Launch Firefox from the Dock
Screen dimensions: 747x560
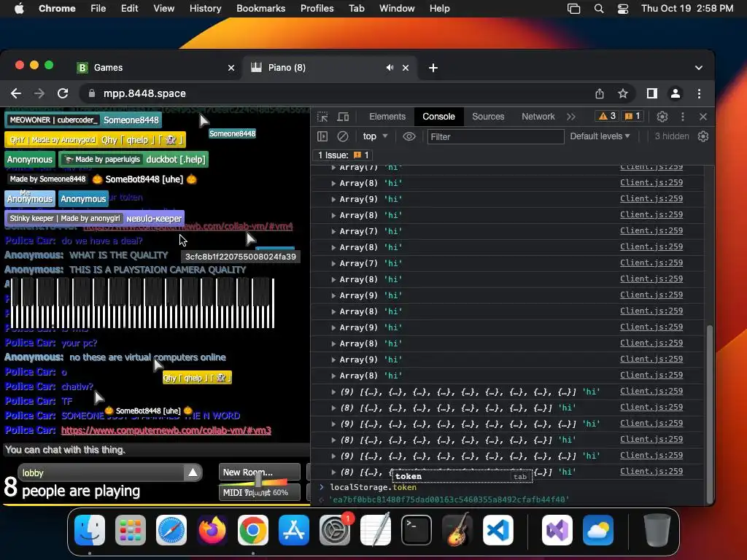click(212, 530)
